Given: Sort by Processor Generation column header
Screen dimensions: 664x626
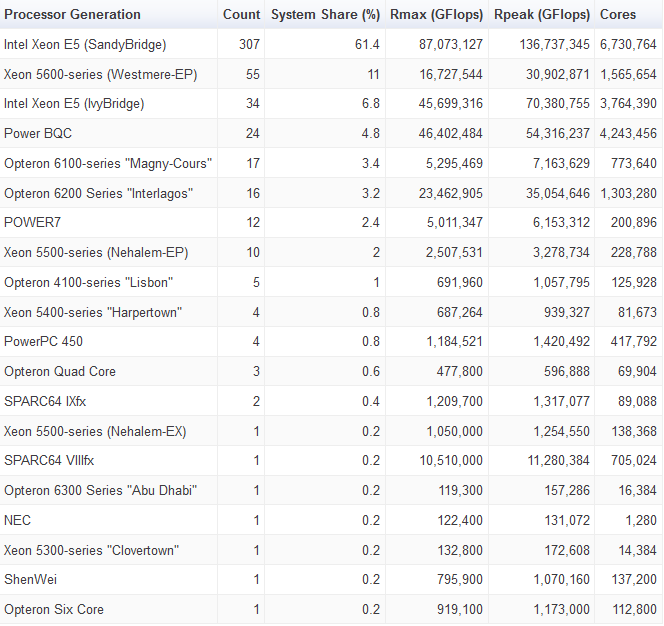Looking at the screenshot, I should (72, 14).
